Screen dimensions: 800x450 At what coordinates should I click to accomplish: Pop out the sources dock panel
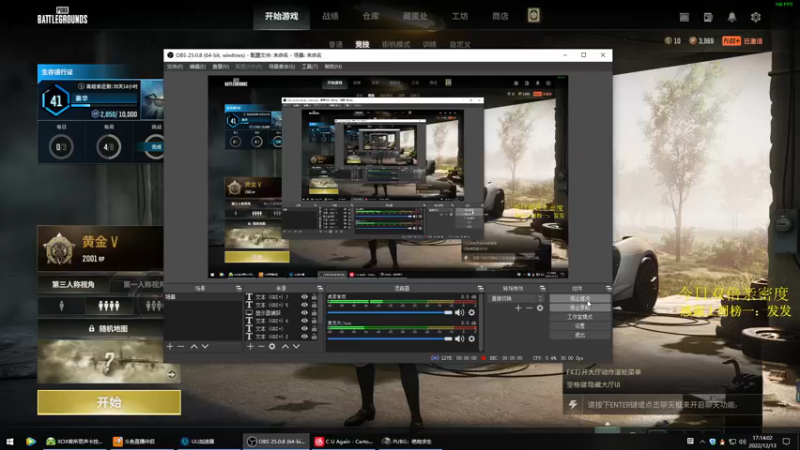320,288
